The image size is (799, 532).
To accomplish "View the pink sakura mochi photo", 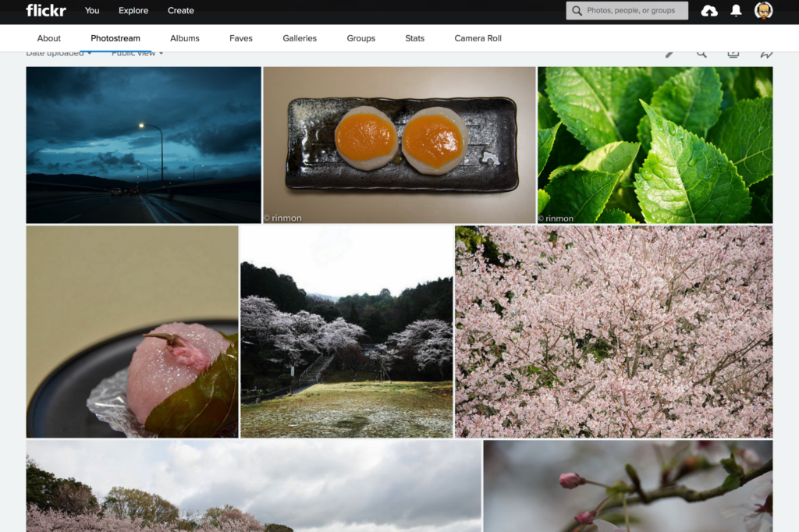I will (132, 332).
